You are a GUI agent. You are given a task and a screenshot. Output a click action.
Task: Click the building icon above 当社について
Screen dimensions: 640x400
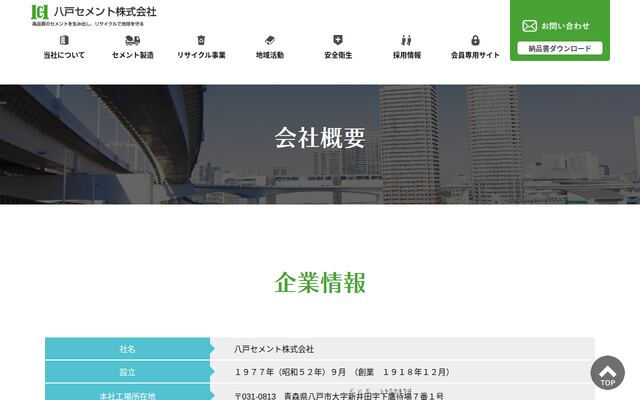[64, 40]
